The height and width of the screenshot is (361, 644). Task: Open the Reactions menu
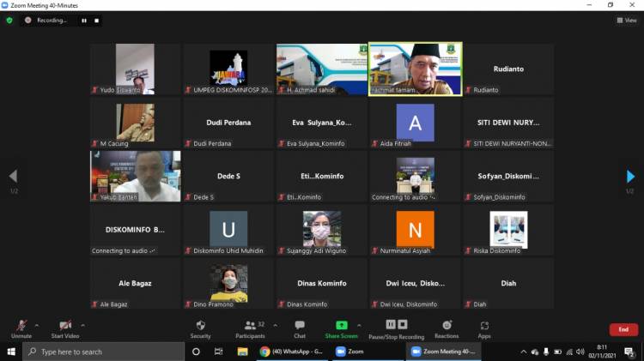[x=447, y=328]
